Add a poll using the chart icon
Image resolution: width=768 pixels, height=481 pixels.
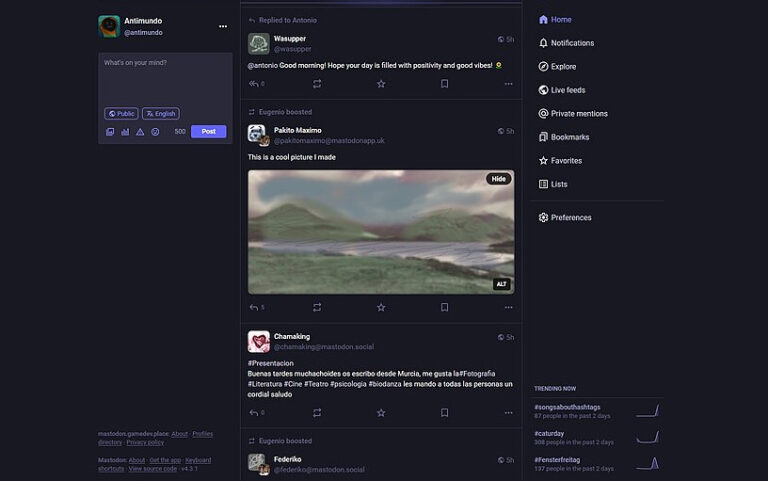(125, 132)
